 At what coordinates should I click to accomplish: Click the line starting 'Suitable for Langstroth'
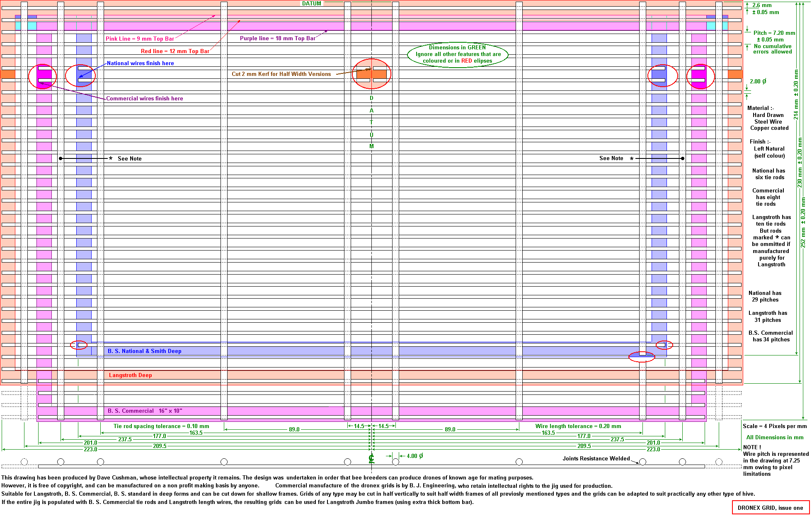pos(378,494)
